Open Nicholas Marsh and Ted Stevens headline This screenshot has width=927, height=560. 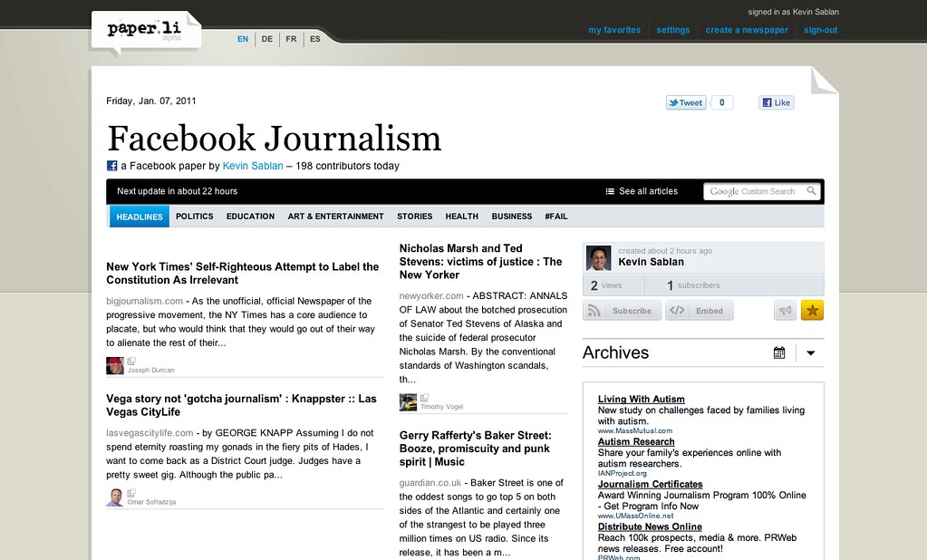480,261
